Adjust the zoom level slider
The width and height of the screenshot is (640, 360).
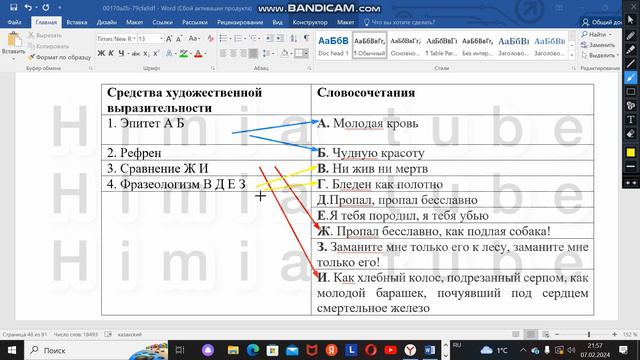click(589, 334)
